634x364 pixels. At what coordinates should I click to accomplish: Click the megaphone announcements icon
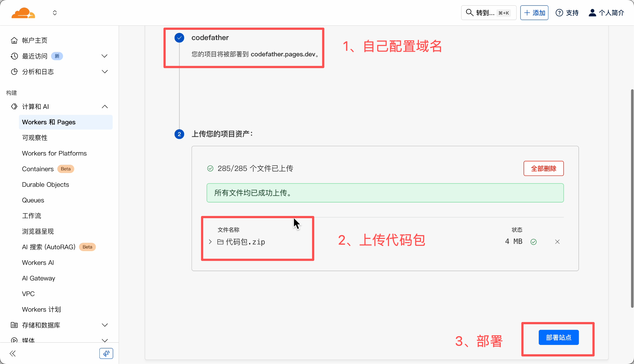pyautogui.click(x=106, y=354)
